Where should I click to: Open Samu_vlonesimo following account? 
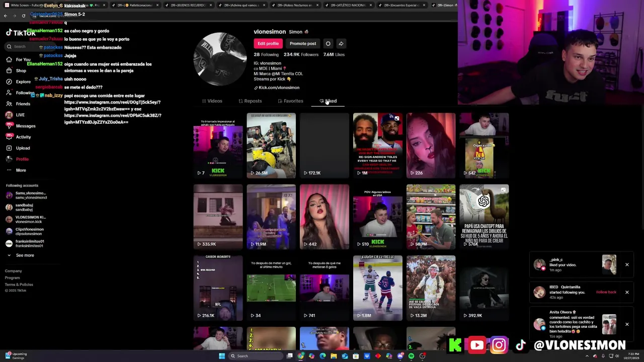point(26,195)
